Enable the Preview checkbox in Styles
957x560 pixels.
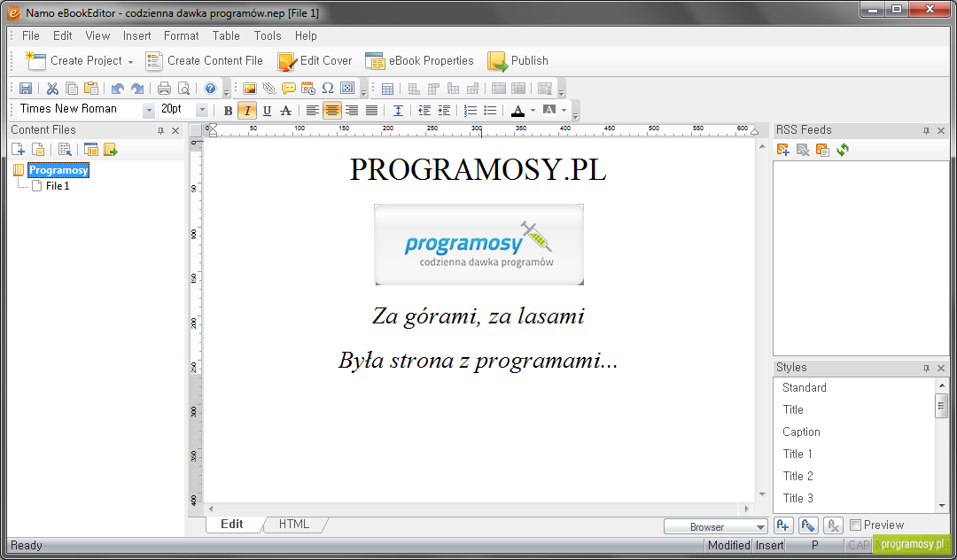pos(856,525)
